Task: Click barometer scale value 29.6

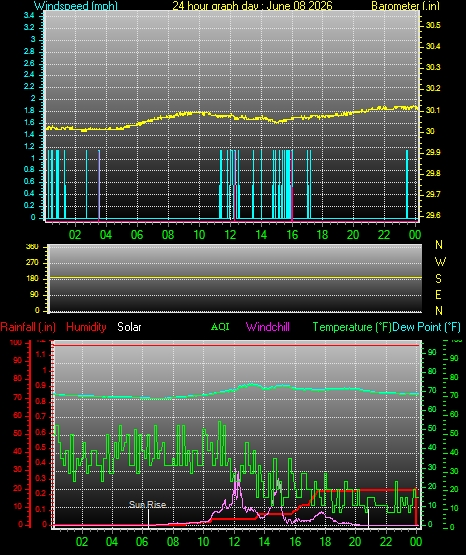Action: tap(433, 215)
